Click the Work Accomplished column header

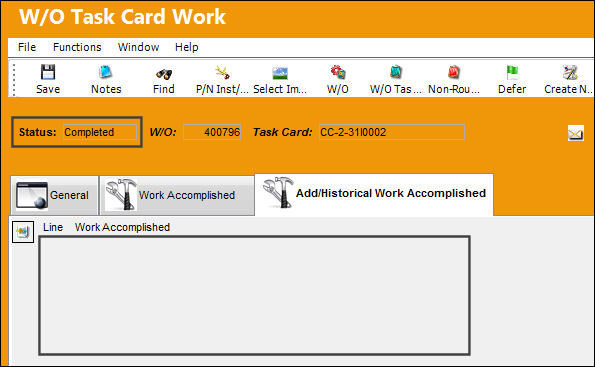click(x=122, y=227)
